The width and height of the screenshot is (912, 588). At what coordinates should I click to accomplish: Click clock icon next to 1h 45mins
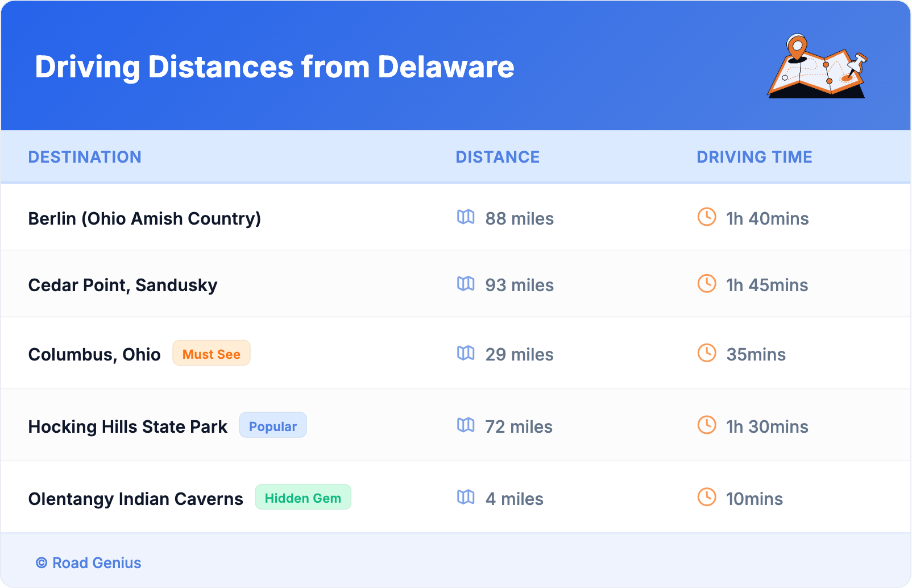tap(707, 284)
